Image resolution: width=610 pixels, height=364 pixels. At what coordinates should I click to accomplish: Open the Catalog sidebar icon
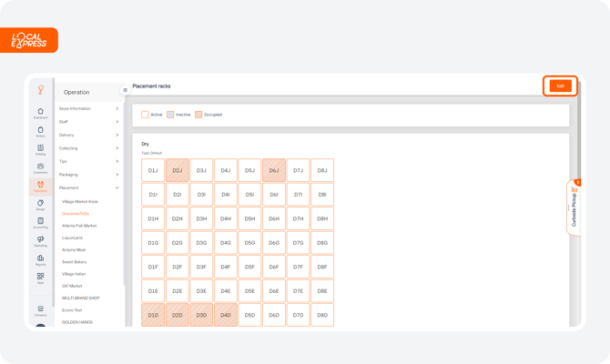[41, 149]
